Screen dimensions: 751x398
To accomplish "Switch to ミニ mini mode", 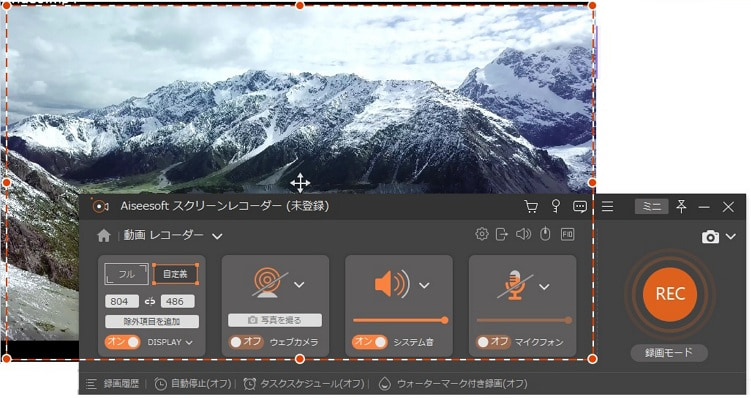I will (651, 206).
